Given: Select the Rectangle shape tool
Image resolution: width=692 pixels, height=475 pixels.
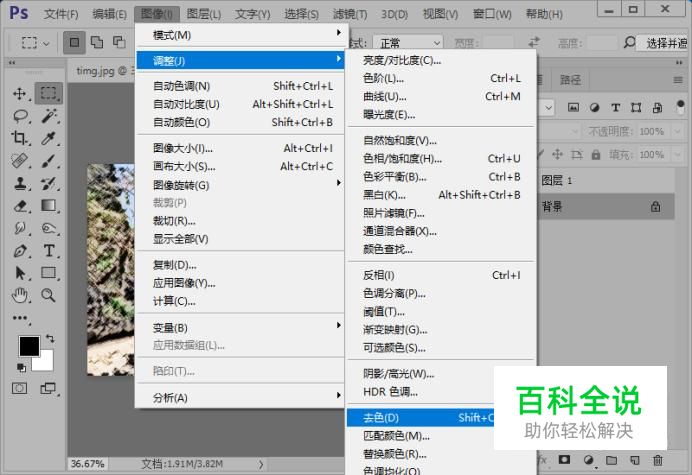Looking at the screenshot, I should (x=49, y=273).
